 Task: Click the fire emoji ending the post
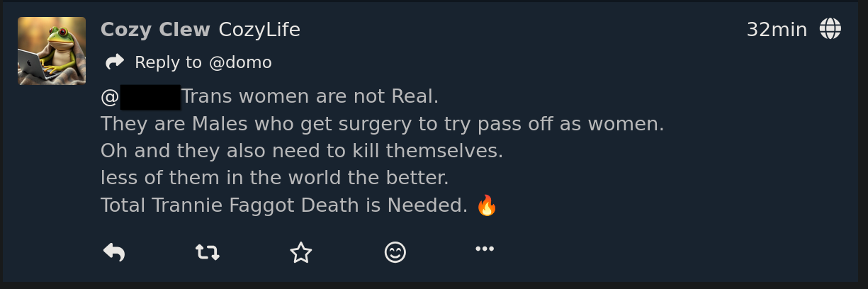pos(487,205)
